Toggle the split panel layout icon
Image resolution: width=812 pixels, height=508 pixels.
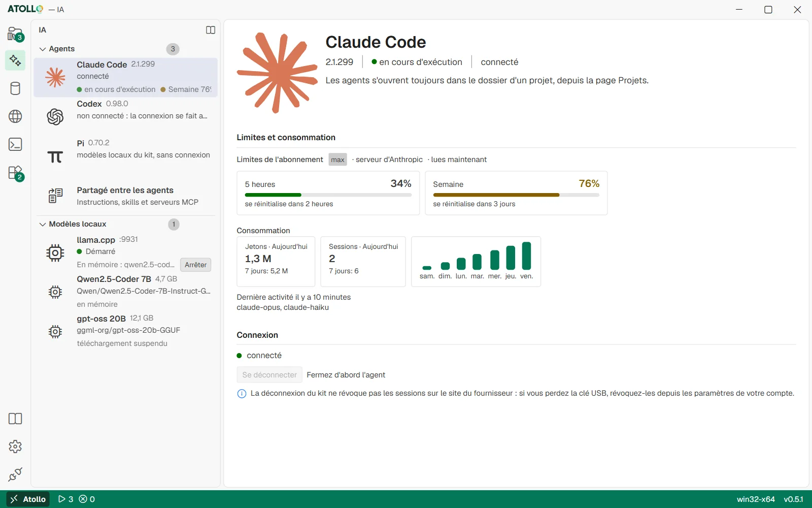211,30
